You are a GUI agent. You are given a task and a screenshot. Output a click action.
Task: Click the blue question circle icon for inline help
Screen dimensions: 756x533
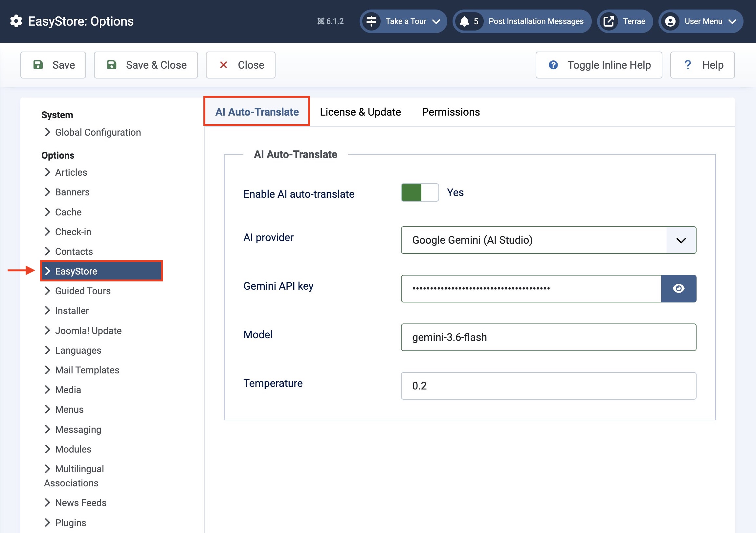pos(553,65)
